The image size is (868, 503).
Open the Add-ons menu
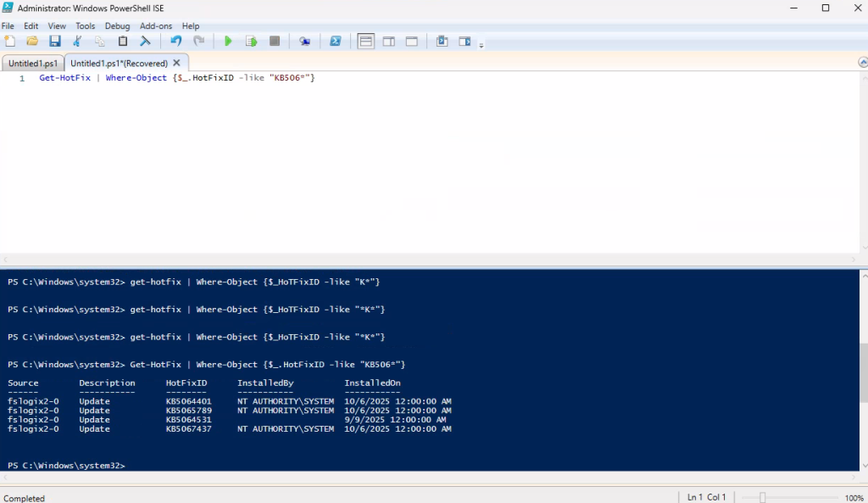[156, 26]
